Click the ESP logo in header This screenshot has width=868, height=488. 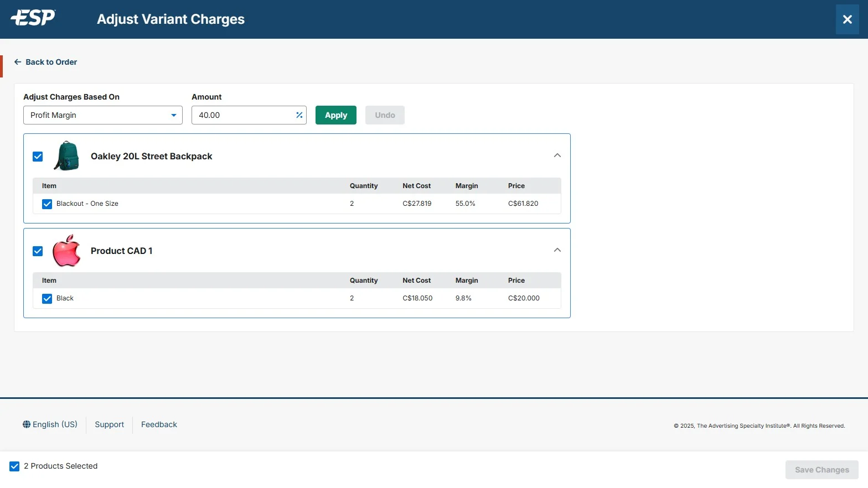point(33,18)
